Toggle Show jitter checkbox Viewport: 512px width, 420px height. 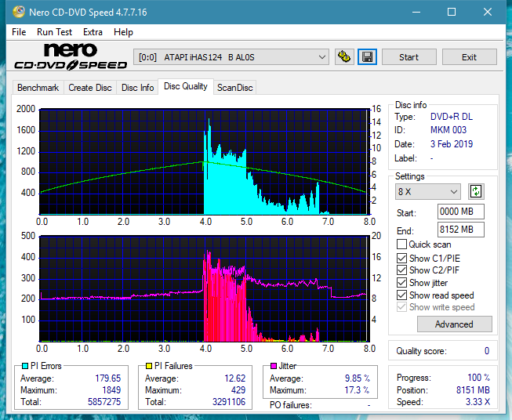pyautogui.click(x=401, y=283)
